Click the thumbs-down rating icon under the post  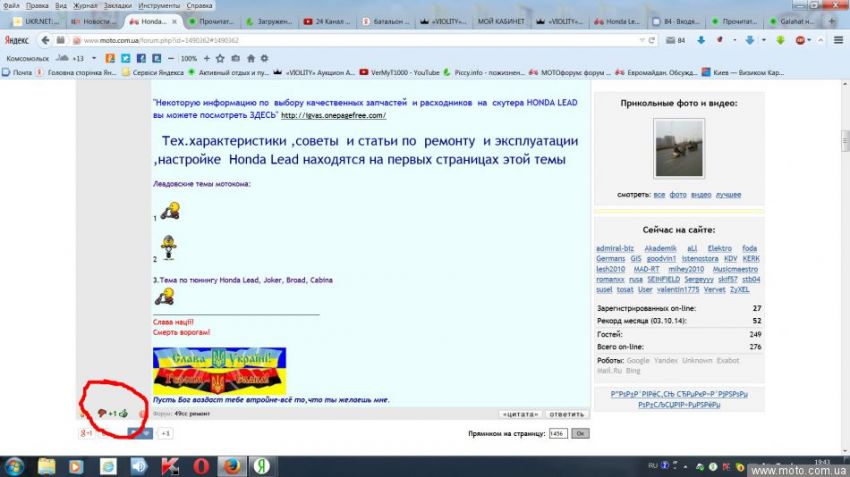point(101,414)
